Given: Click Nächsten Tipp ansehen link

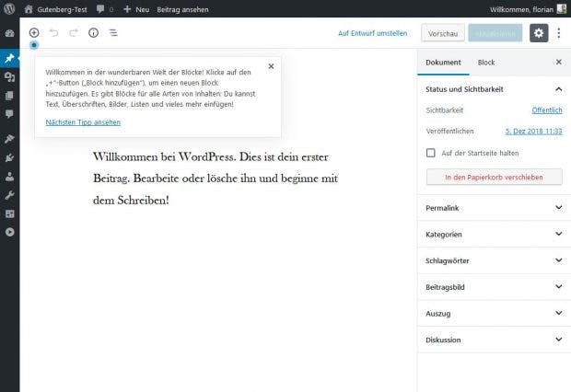Looking at the screenshot, I should pyautogui.click(x=83, y=122).
